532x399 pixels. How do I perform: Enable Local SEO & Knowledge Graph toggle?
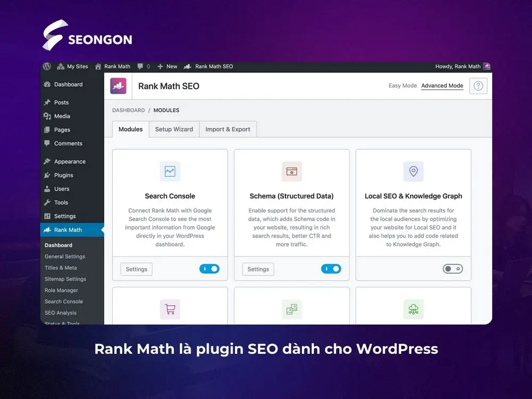(453, 269)
